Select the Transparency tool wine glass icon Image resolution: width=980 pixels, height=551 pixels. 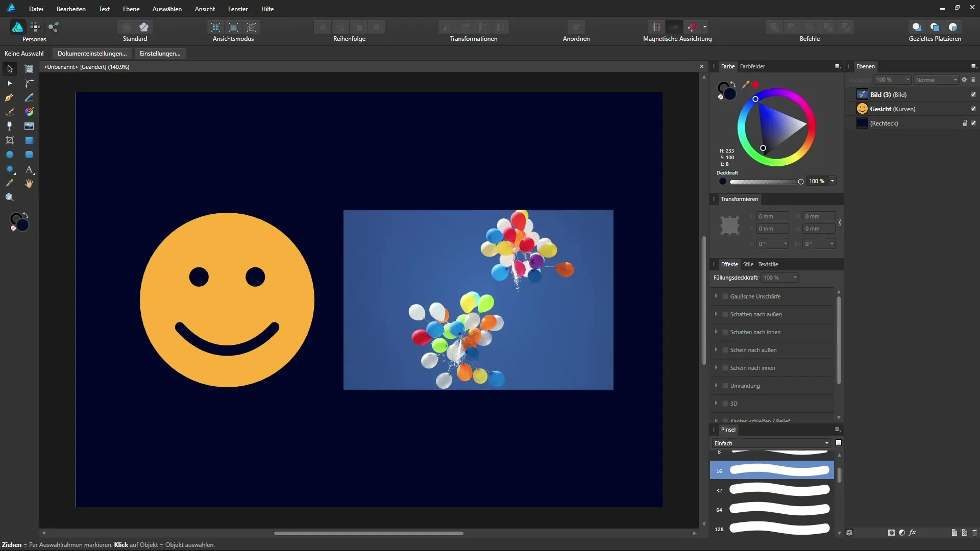10,126
